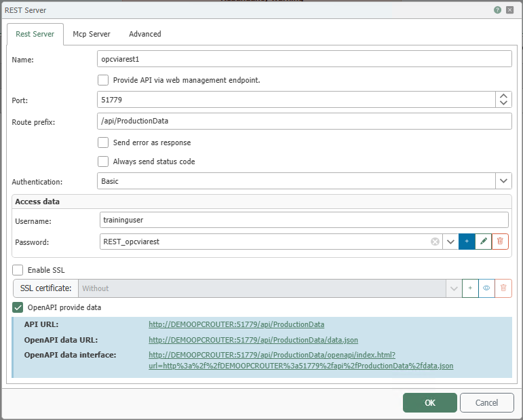Screen dimensions: 523x420
Task: Confirm settings with the OK button
Action: pos(430,402)
